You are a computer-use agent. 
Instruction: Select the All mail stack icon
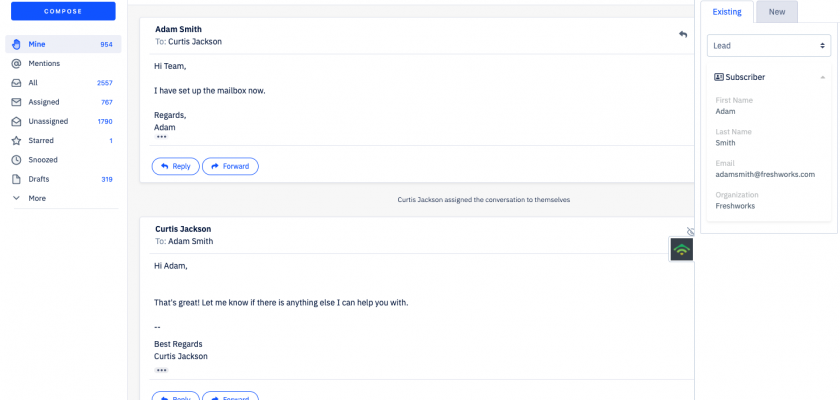pyautogui.click(x=17, y=83)
